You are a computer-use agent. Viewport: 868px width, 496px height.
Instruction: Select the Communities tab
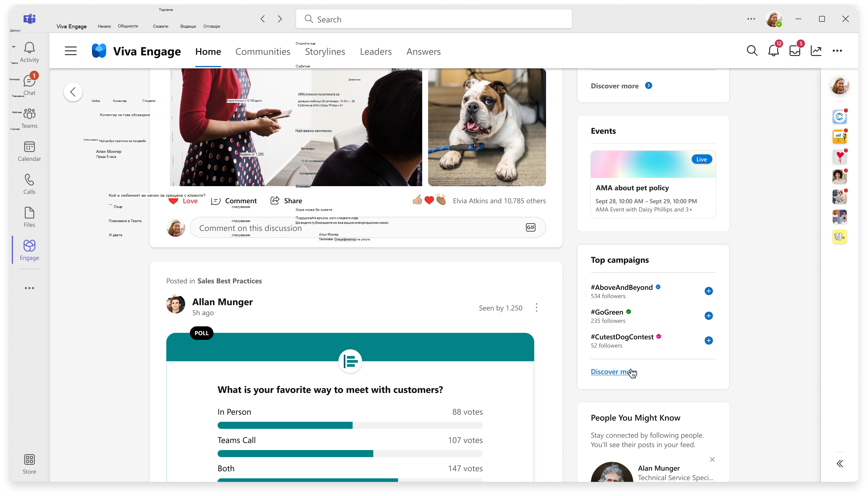(x=263, y=51)
